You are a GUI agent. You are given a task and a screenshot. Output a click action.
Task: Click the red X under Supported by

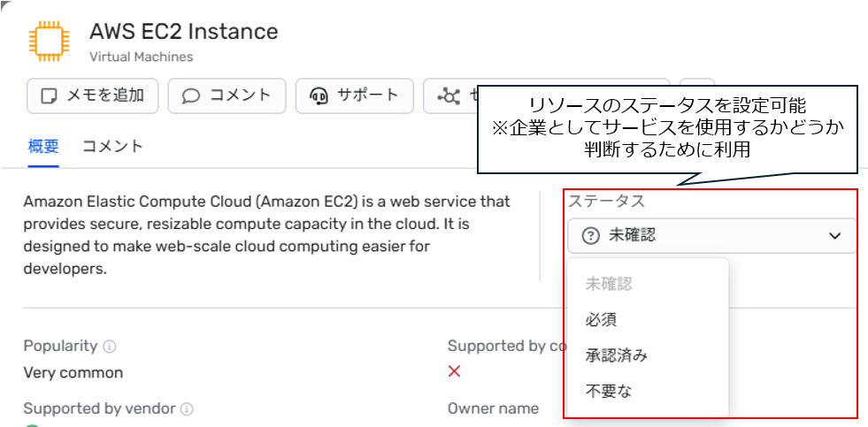click(x=455, y=371)
